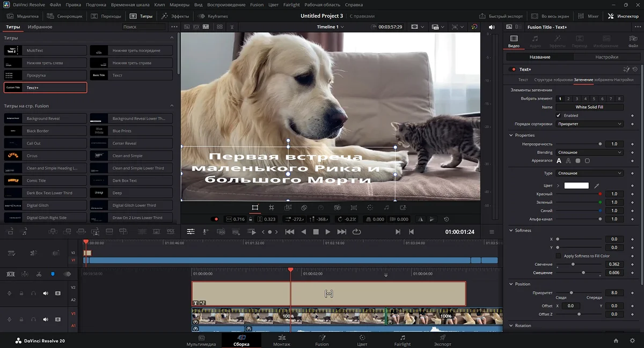Select the Background Reveal title preset
The height and width of the screenshot is (348, 644).
[45, 119]
